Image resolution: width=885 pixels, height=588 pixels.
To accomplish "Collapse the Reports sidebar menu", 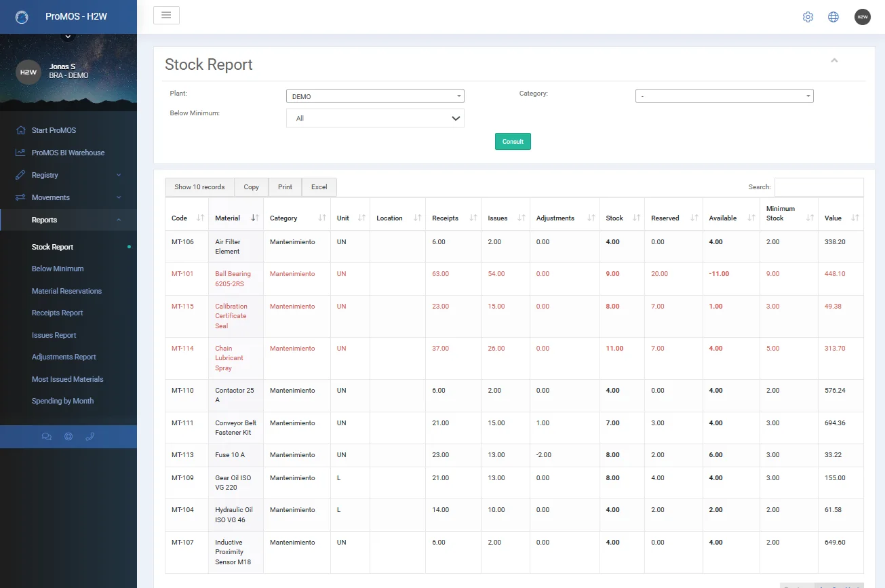I will tap(68, 220).
